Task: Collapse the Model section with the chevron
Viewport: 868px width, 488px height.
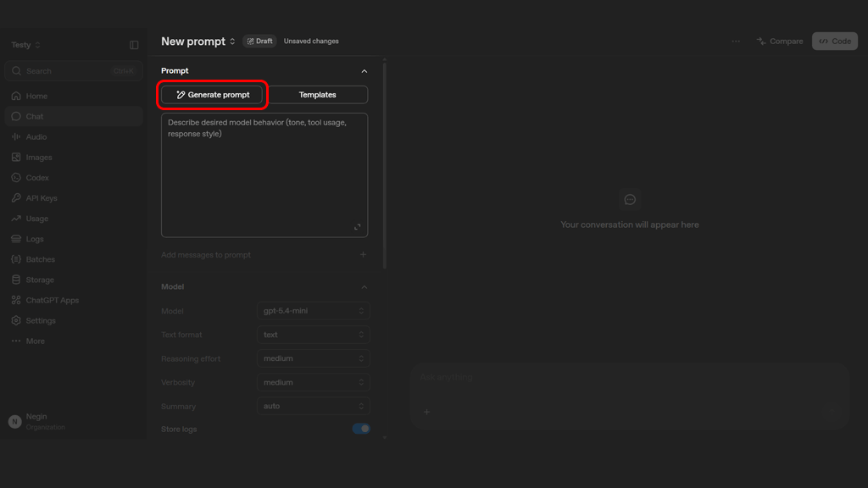Action: [x=364, y=287]
